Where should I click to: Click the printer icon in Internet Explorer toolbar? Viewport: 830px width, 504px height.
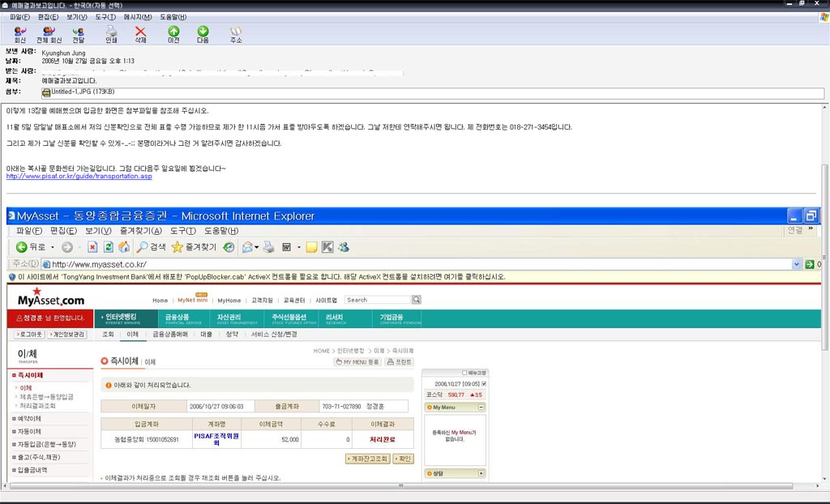(269, 247)
